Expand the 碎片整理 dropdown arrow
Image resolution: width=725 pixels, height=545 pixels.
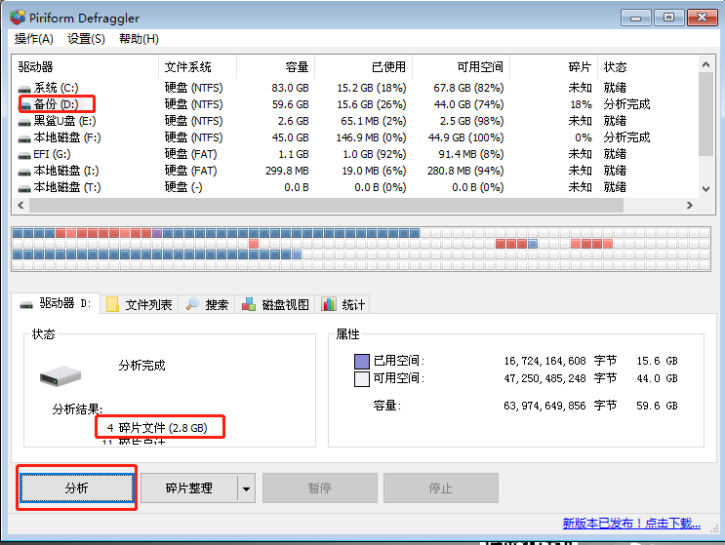click(246, 488)
